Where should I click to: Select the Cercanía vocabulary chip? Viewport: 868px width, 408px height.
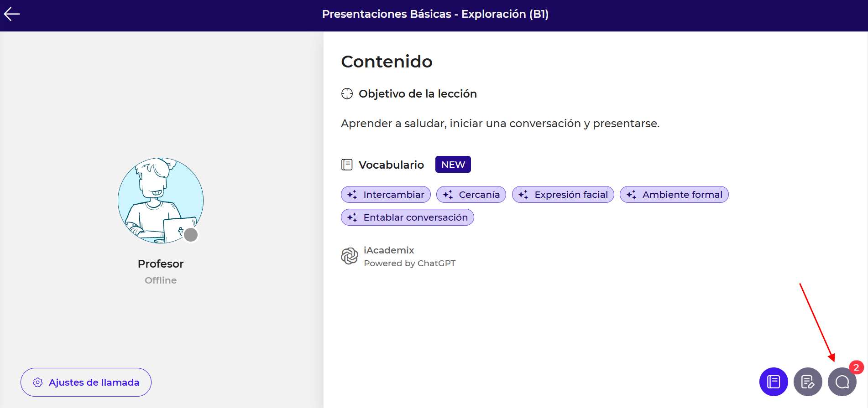(x=471, y=195)
